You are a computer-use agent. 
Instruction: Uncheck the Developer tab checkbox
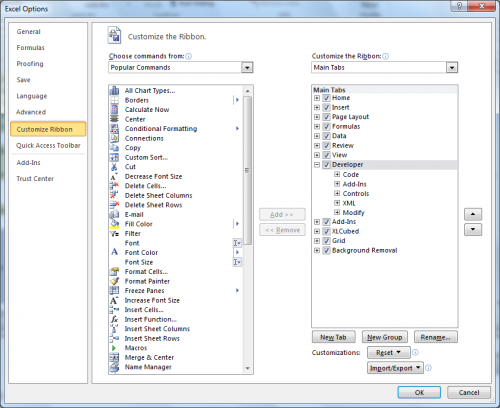click(x=327, y=165)
